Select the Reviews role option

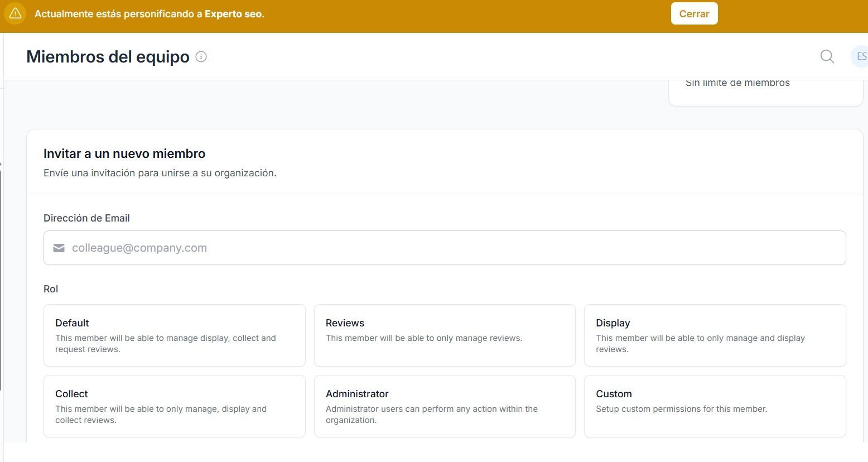click(x=445, y=335)
